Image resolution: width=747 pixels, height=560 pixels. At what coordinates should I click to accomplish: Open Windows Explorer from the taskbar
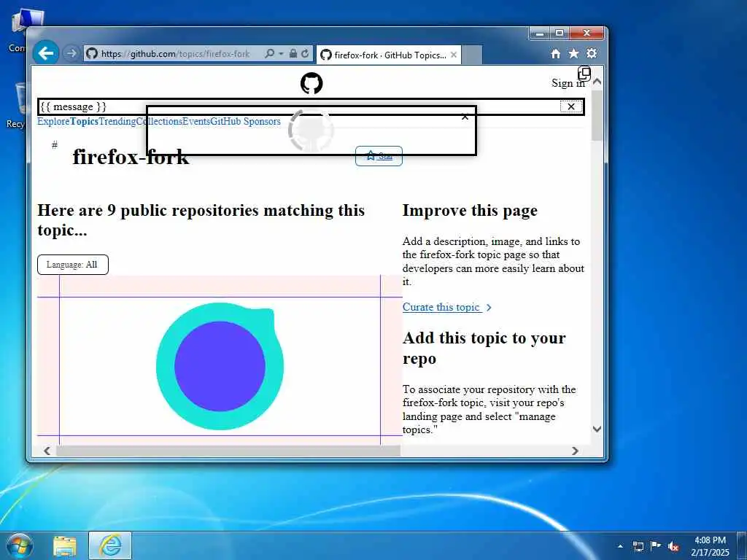coord(65,545)
